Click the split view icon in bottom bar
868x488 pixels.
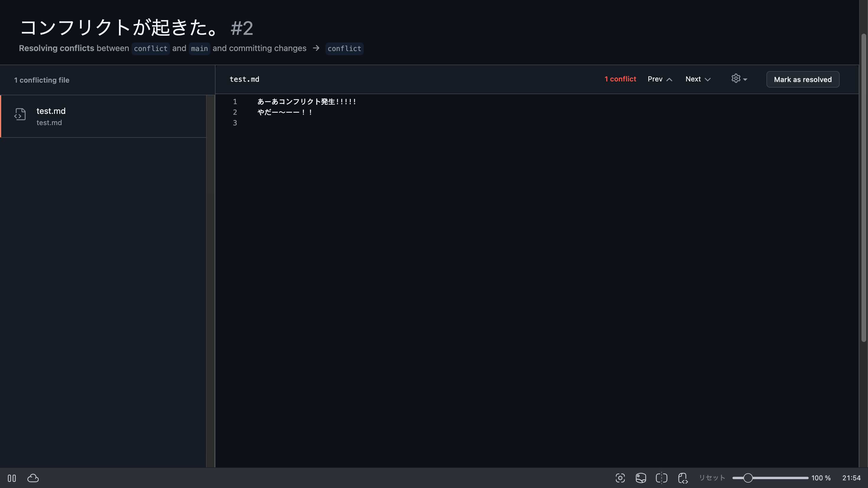[x=661, y=478]
